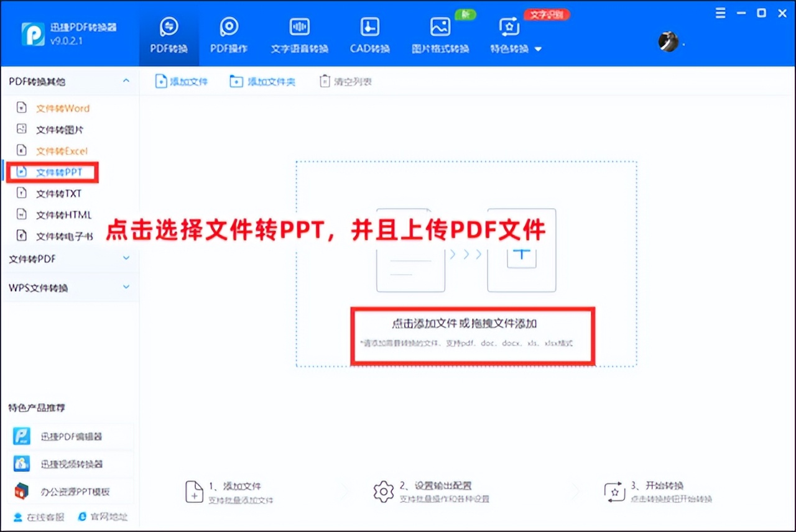796x532 pixels.
Task: Click the 迅捷视频转换器 app icon
Action: (x=22, y=464)
